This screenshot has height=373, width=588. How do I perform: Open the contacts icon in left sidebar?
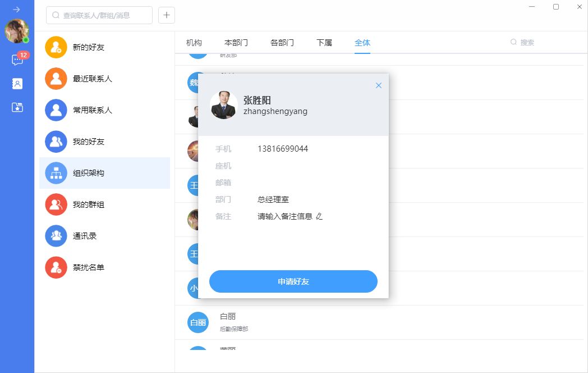click(17, 84)
